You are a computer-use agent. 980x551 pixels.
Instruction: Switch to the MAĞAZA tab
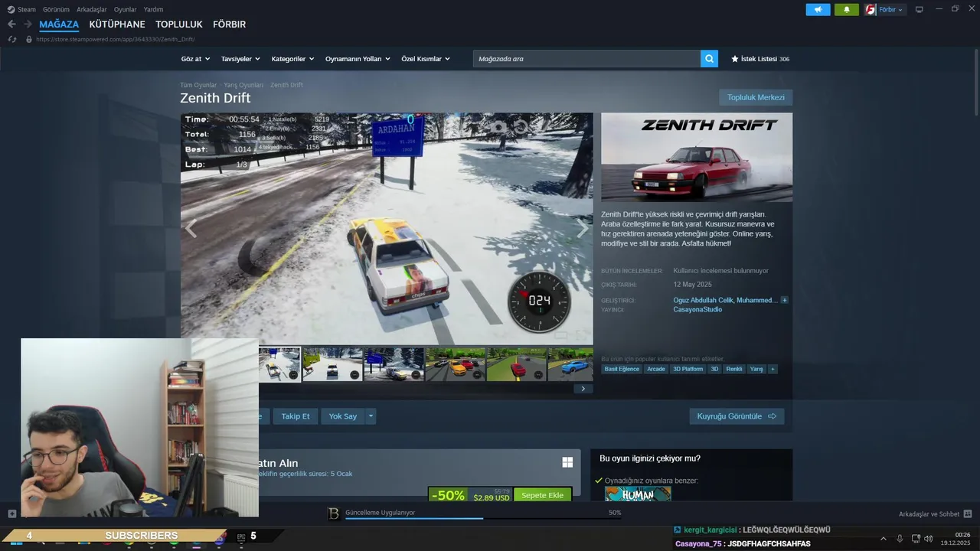[x=59, y=24]
